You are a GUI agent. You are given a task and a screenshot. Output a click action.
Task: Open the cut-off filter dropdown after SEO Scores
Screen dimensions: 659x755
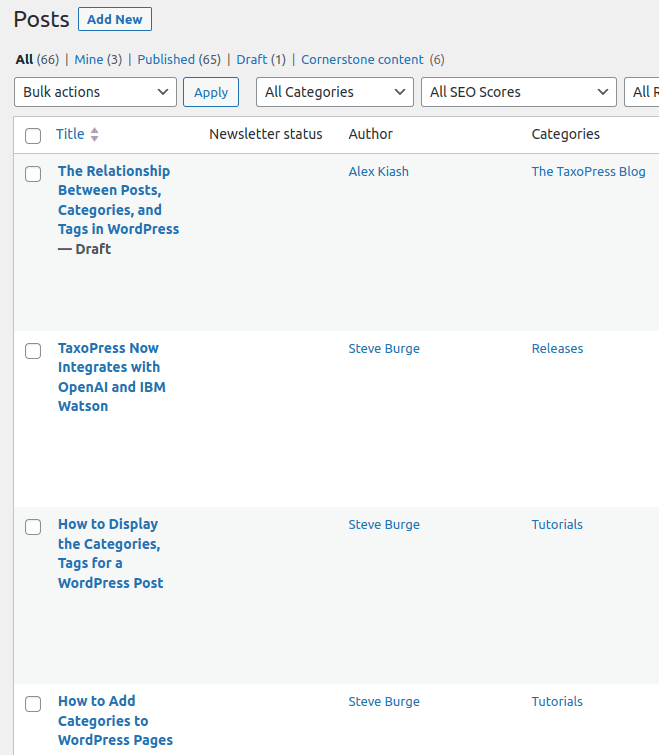tap(642, 92)
